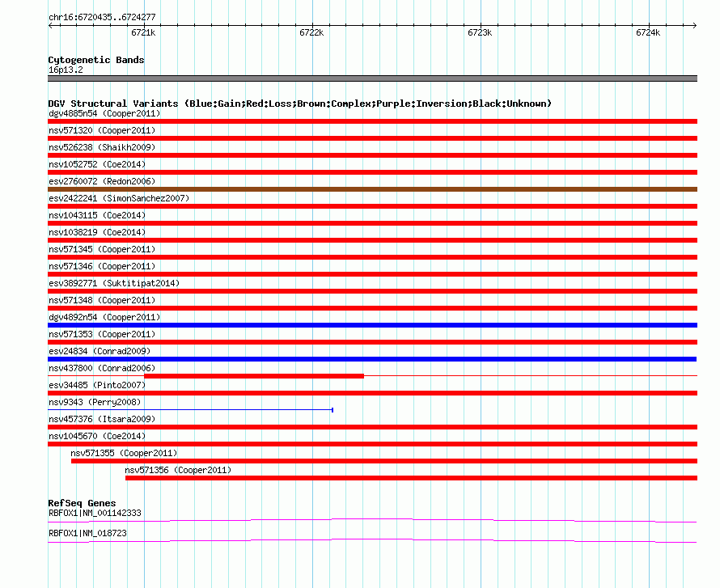Open the nsv1052752 (Coe2014) variant
The image size is (720, 588).
pos(97,164)
